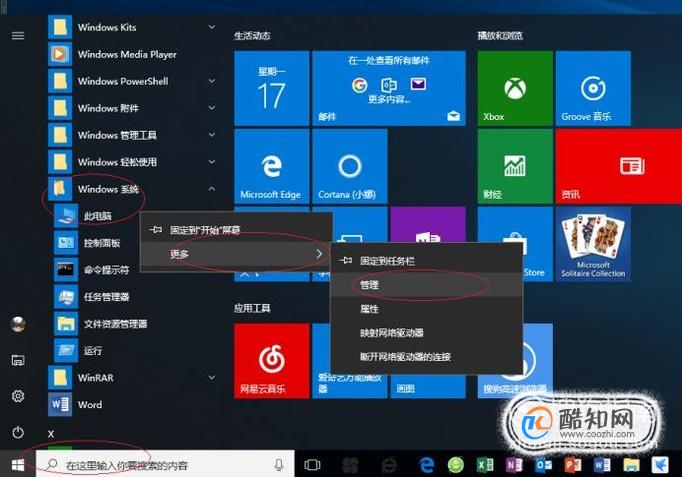Expand the Windows 管理工具 folder
This screenshot has width=682, height=477.
[133, 135]
